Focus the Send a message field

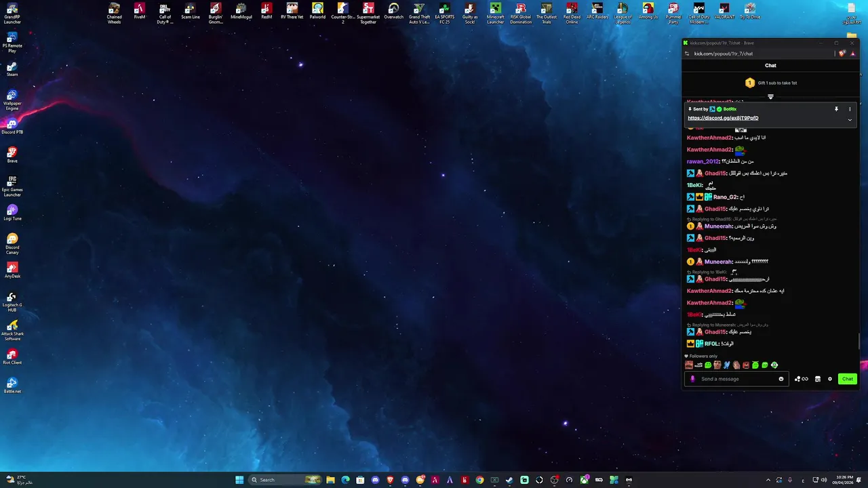pos(738,379)
